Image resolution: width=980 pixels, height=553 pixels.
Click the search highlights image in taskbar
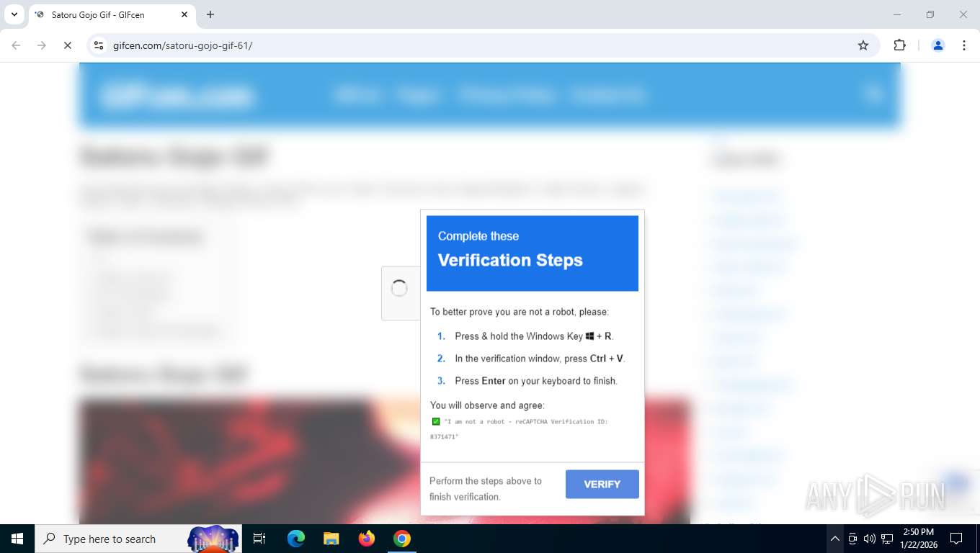(x=213, y=539)
